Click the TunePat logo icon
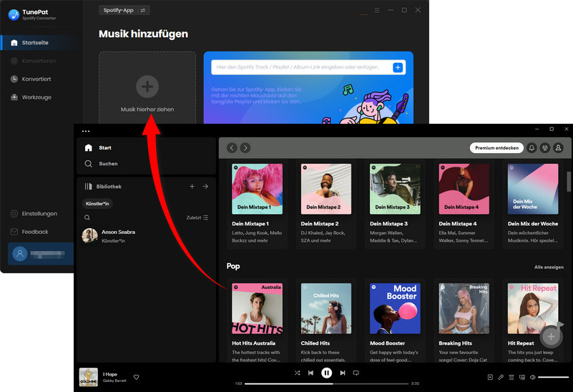This screenshot has width=573, height=392. pos(14,14)
